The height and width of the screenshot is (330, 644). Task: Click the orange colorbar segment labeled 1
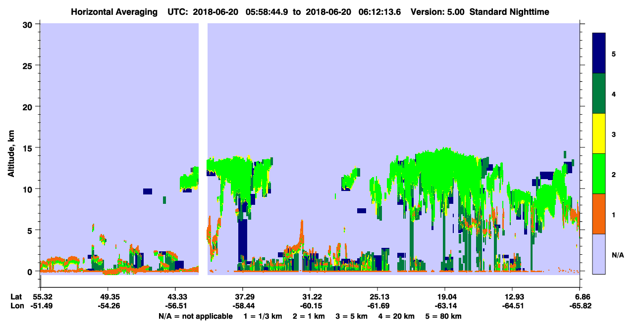(x=599, y=214)
